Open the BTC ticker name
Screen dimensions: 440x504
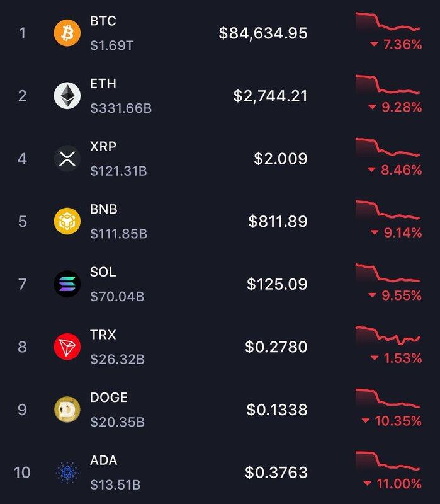[x=103, y=21]
